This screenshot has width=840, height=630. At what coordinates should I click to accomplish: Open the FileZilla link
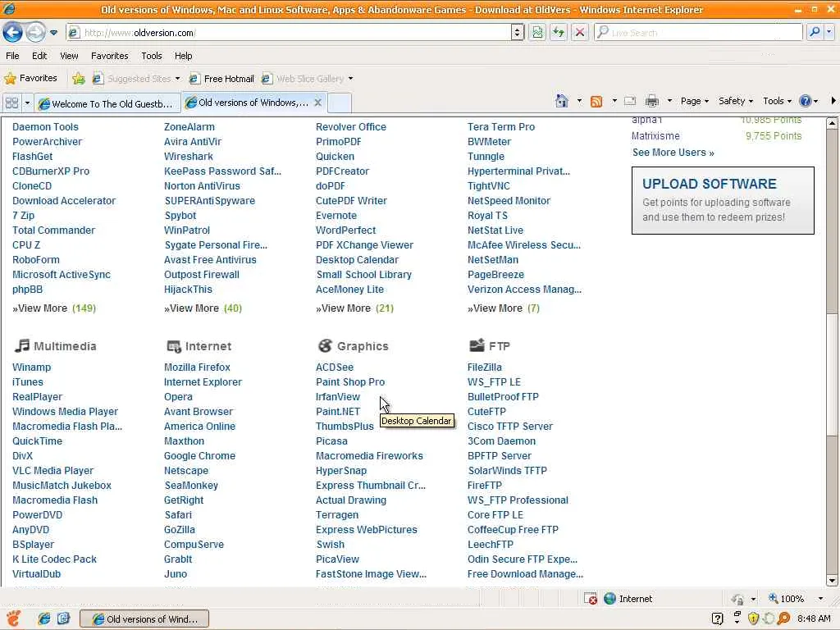pos(484,367)
